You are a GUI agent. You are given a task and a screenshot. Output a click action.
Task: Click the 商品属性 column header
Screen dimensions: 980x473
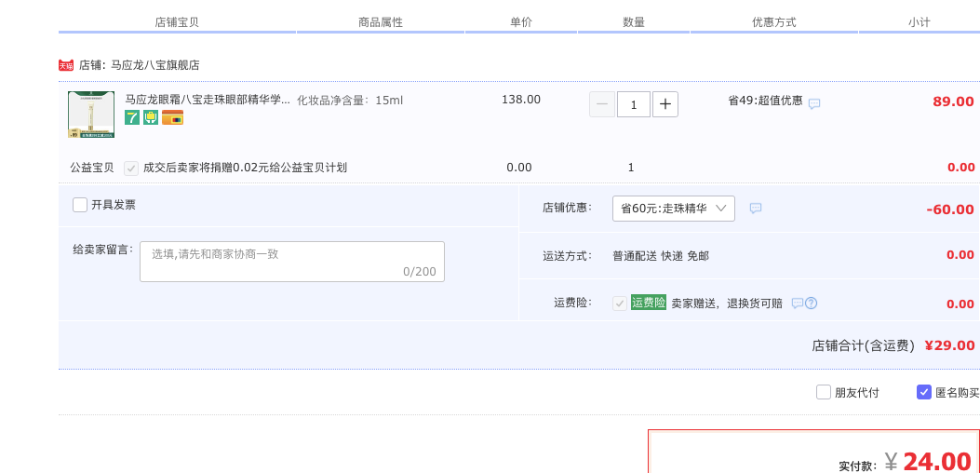381,22
